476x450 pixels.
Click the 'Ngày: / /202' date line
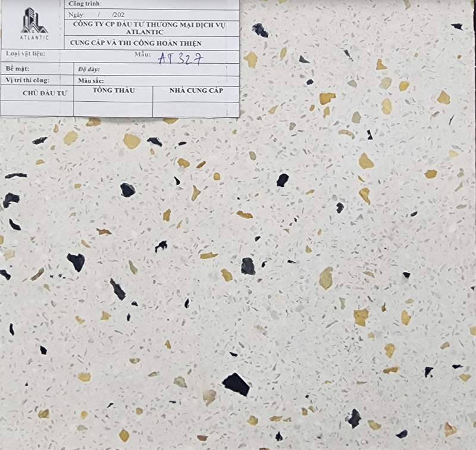click(x=96, y=14)
